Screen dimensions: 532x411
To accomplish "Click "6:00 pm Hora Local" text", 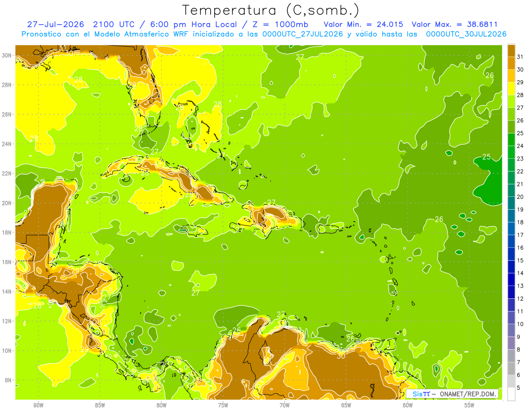I will click(x=193, y=24).
